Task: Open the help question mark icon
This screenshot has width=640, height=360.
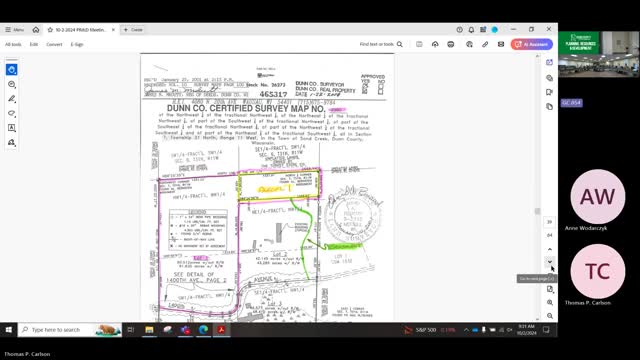Action: point(460,30)
